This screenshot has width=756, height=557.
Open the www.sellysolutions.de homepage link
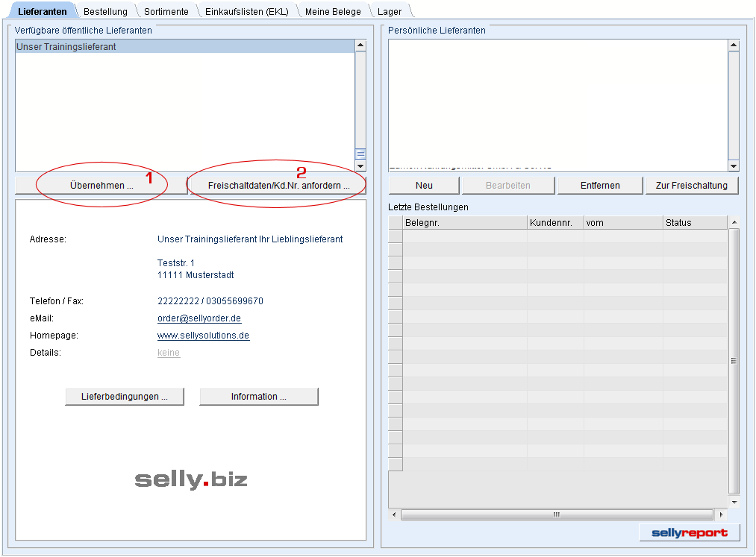203,336
